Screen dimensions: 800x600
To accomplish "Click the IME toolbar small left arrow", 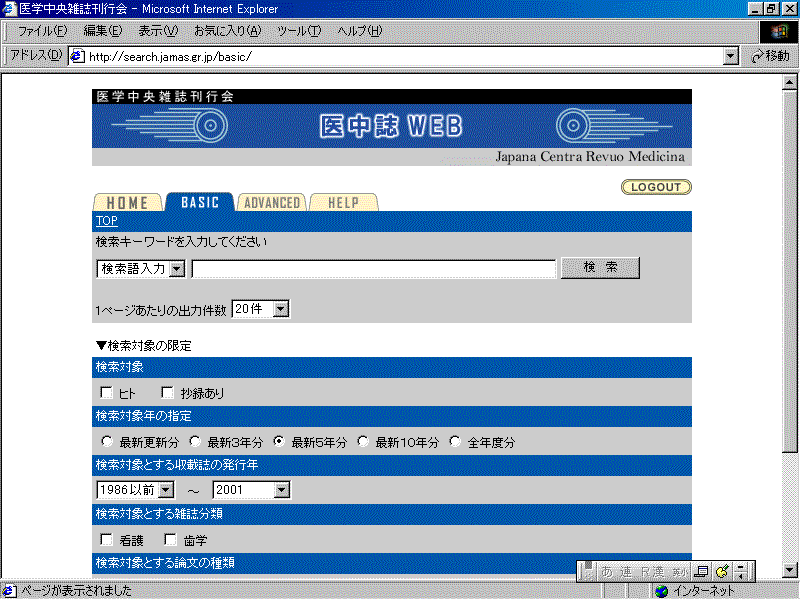I will (x=741, y=576).
